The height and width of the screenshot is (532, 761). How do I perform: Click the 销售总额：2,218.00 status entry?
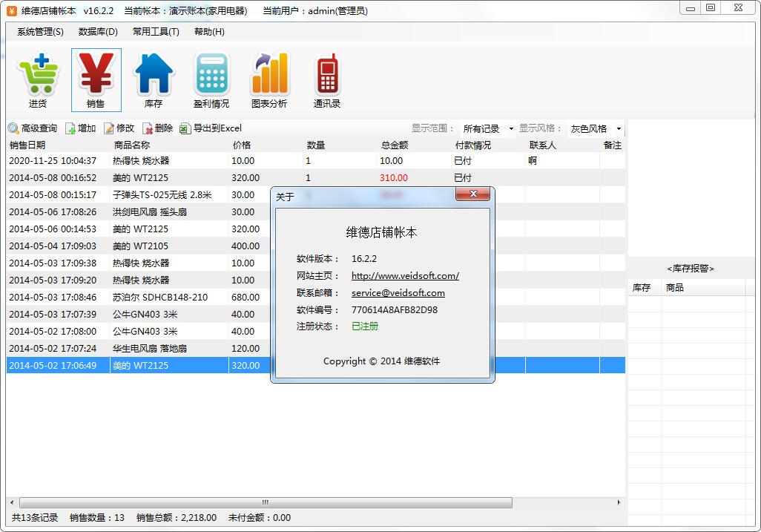[177, 517]
